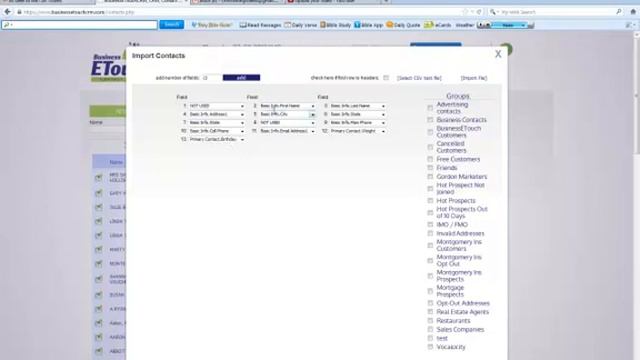The height and width of the screenshot is (360, 640).
Task: Open field 10 Cell Phone dropdown
Action: tap(216, 131)
